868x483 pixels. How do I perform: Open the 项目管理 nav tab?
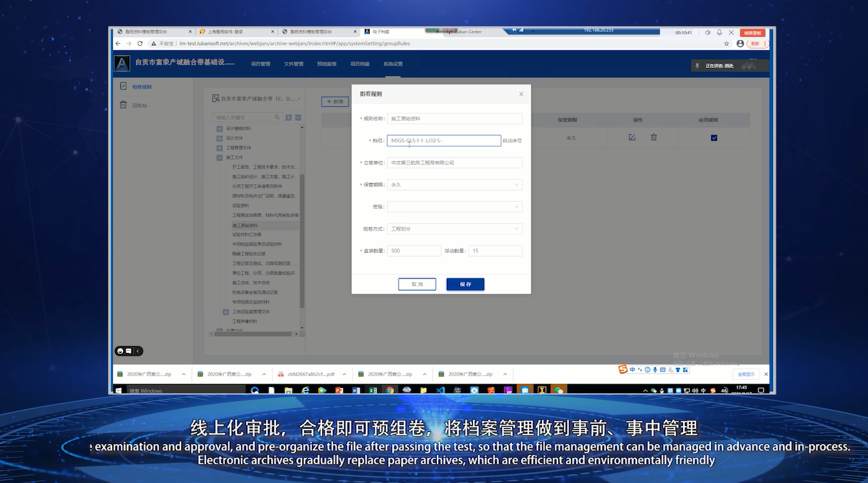click(260, 64)
